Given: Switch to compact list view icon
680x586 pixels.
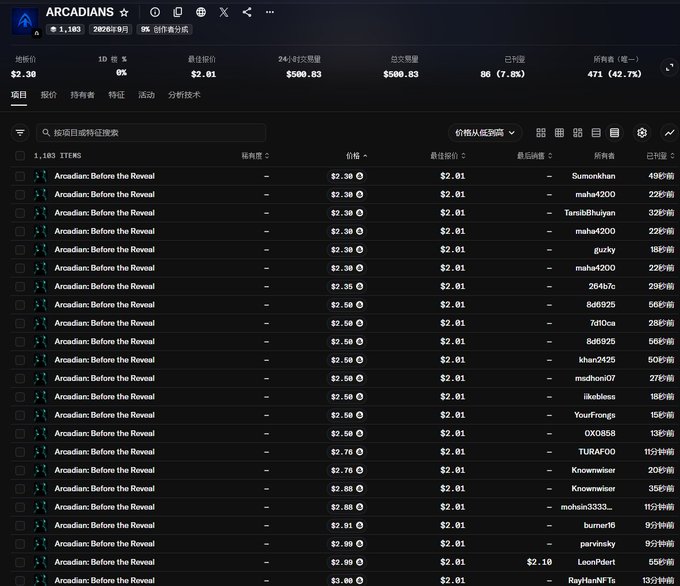Looking at the screenshot, I should (x=596, y=133).
